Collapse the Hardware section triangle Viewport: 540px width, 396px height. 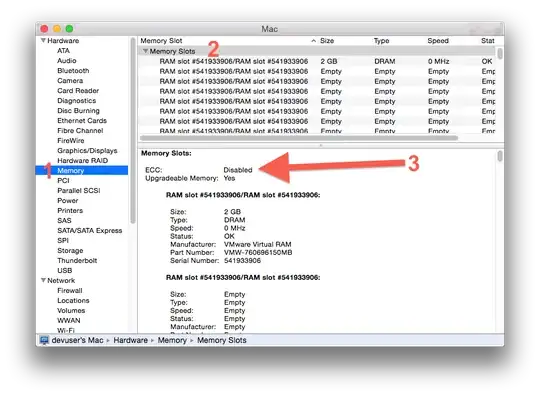[43, 41]
